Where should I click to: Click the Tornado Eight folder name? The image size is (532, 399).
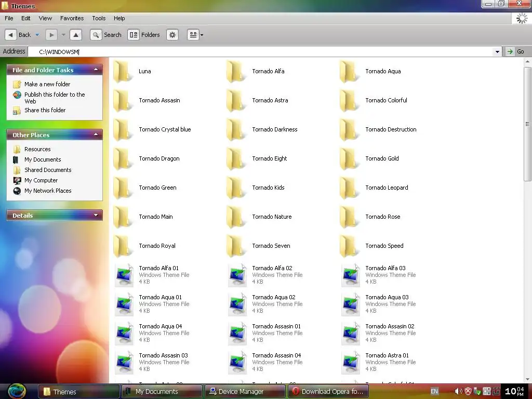(x=270, y=158)
